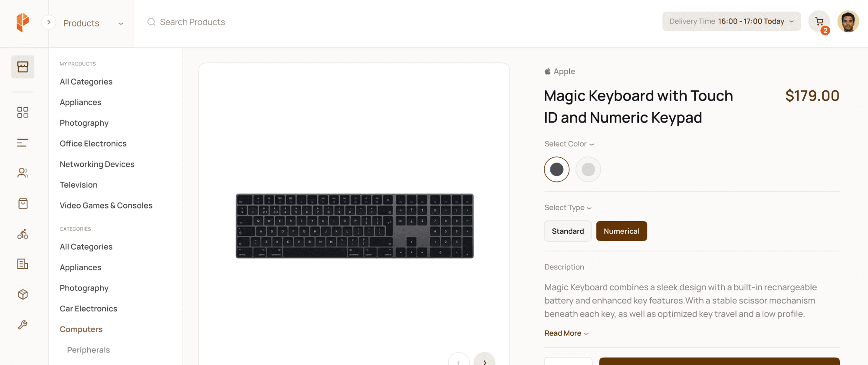Open the dashboard grid icon
The image size is (868, 365).
tap(23, 112)
